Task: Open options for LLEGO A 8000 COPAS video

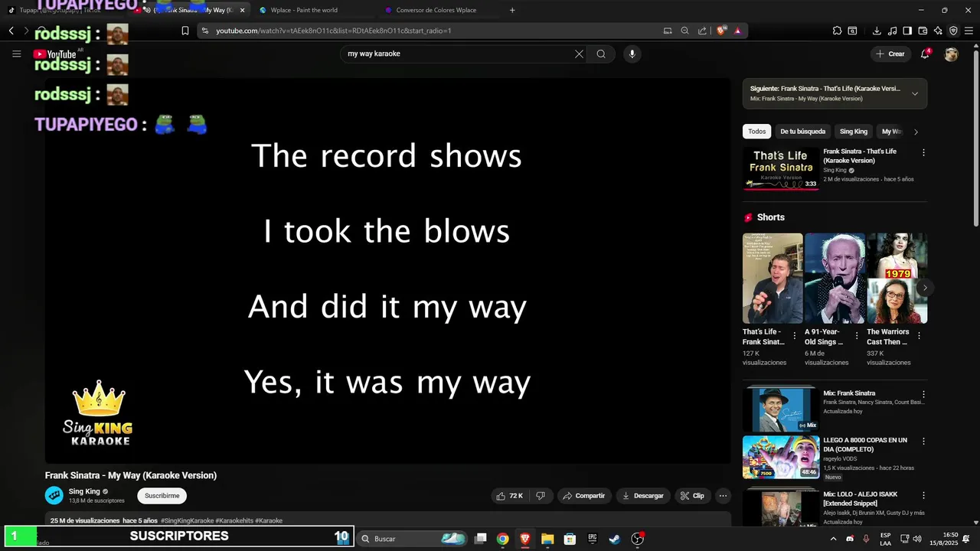Action: pos(923,442)
